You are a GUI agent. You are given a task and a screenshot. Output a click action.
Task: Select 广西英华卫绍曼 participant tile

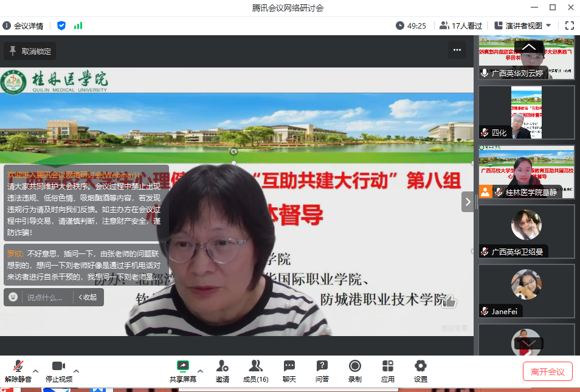526,232
